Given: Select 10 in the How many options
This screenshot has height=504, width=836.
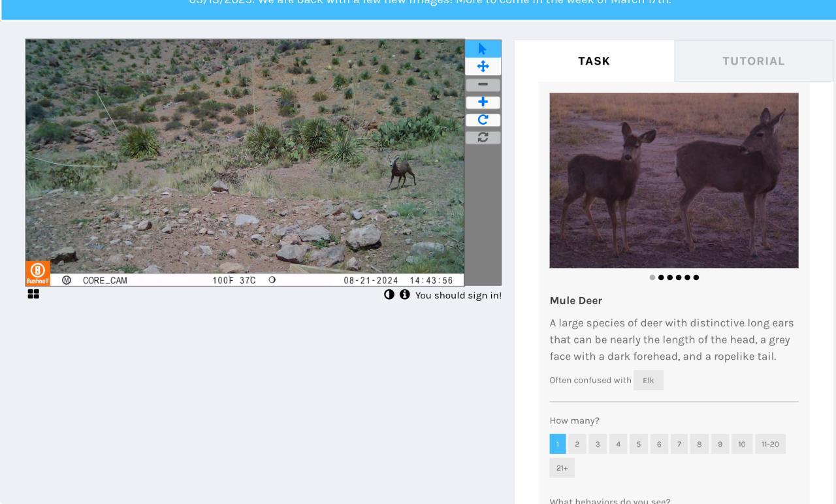Looking at the screenshot, I should (x=742, y=444).
